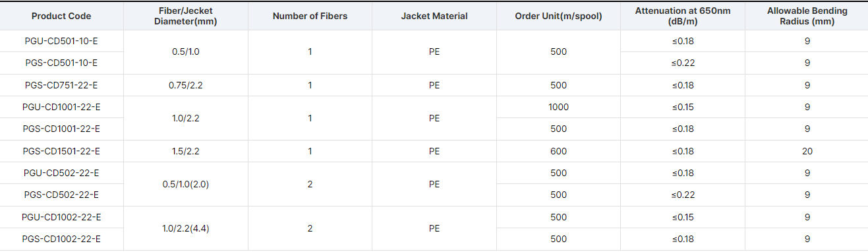
Task: Click the Order Unit(m/spool) header
Action: [x=558, y=16]
